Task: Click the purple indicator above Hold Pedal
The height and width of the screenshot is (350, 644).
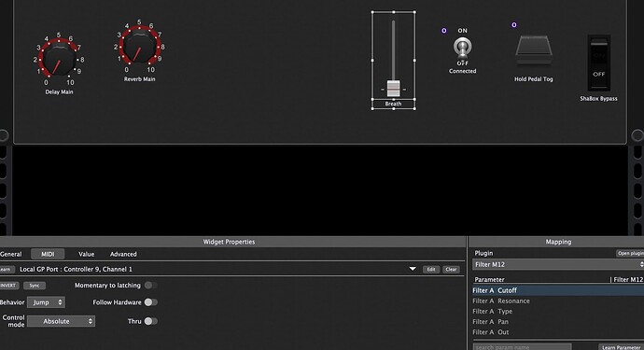Action: pyautogui.click(x=514, y=25)
